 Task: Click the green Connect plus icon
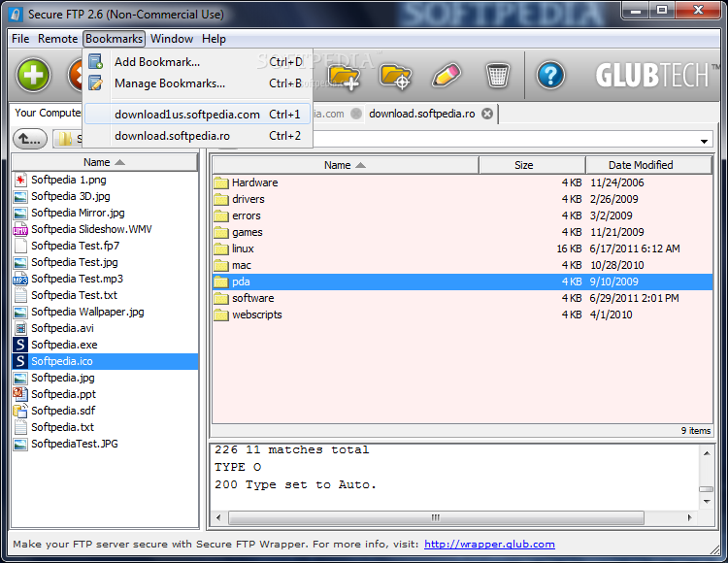pos(33,75)
